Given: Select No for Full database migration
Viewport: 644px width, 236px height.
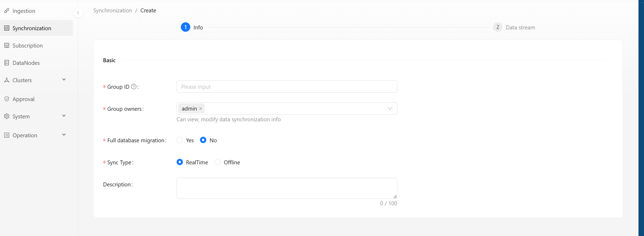Looking at the screenshot, I should 203,140.
